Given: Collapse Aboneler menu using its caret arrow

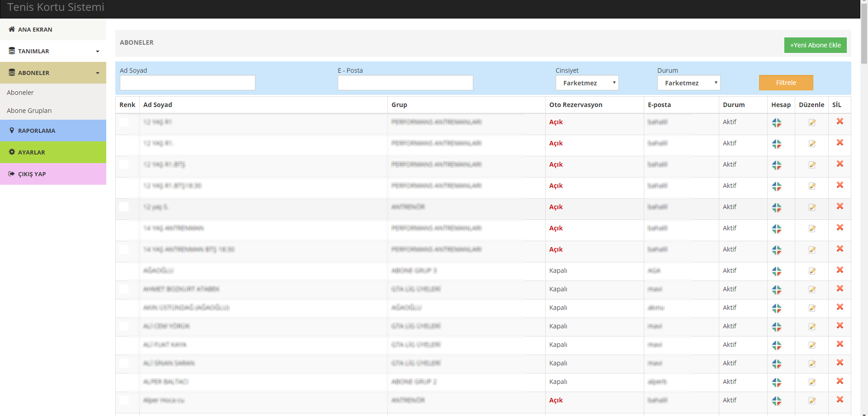Looking at the screenshot, I should click(x=98, y=73).
